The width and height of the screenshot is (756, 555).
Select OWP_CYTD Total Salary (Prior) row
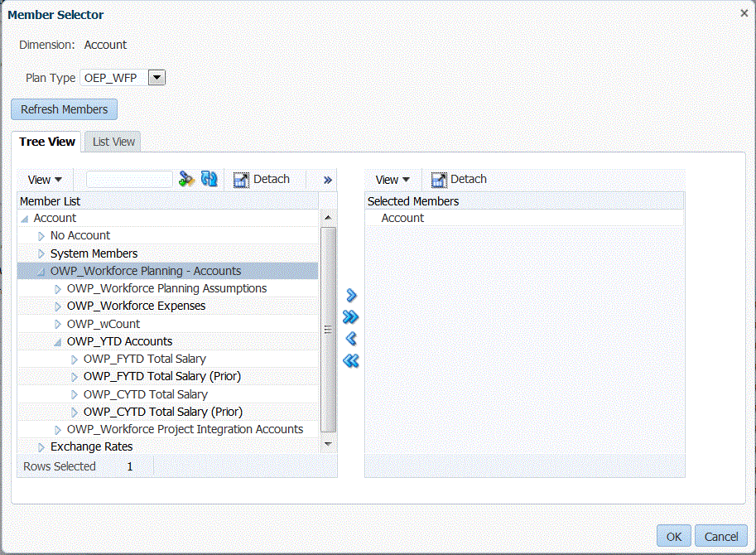pyautogui.click(x=168, y=412)
